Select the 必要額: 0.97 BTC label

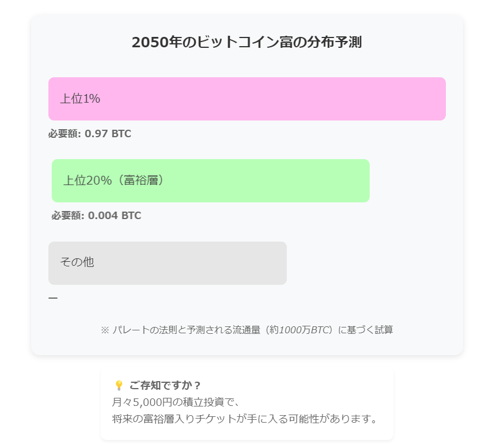point(90,134)
